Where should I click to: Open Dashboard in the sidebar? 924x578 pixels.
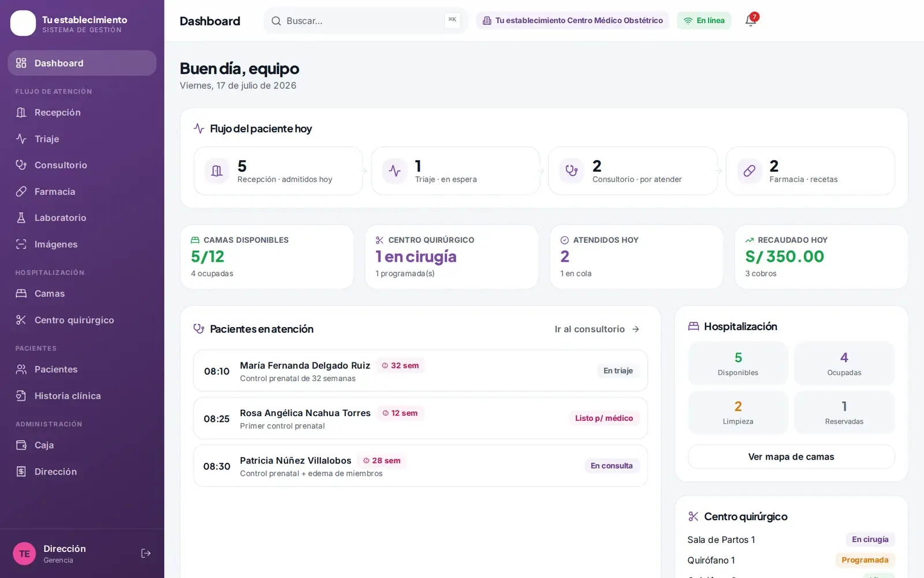[82, 63]
